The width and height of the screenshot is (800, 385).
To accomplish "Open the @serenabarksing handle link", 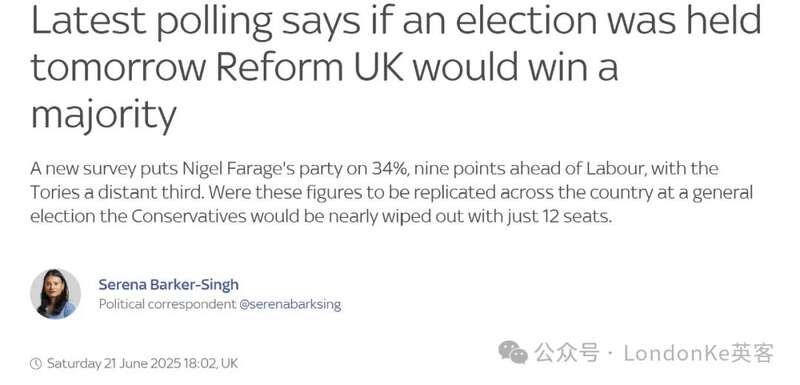I will [290, 305].
